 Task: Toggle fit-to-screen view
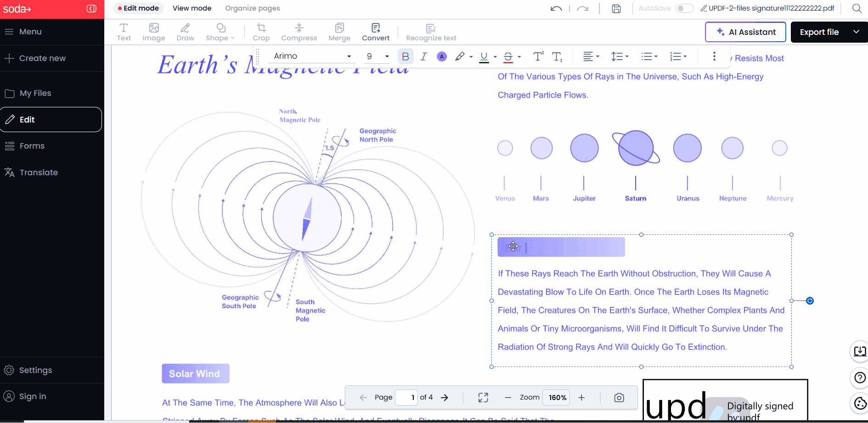[483, 397]
